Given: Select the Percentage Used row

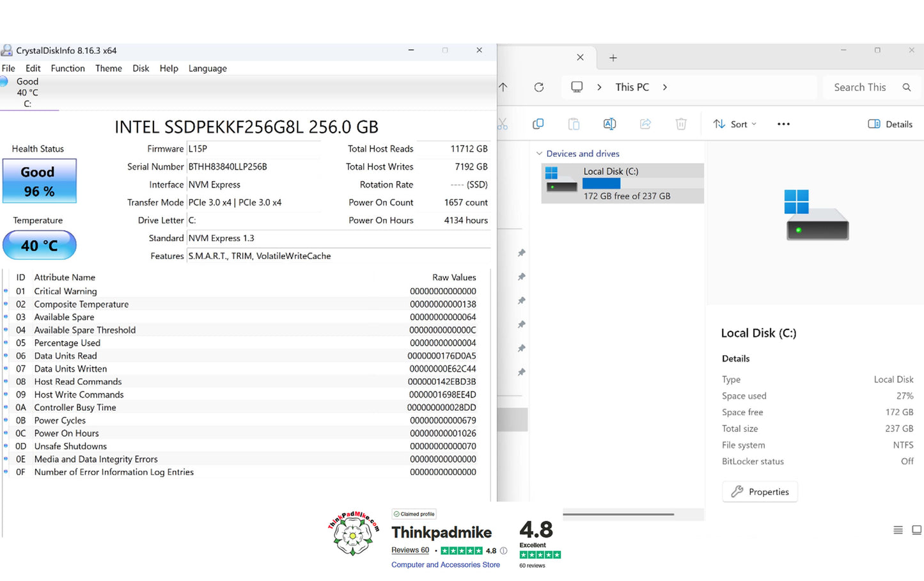Looking at the screenshot, I should 246,343.
